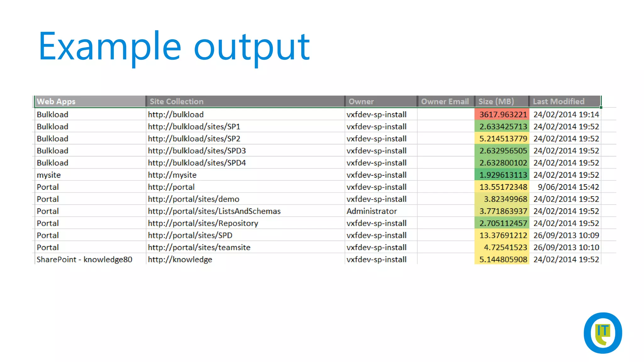Click the 3.82349968 size cell
Image resolution: width=644 pixels, height=362 pixels.
click(502, 199)
